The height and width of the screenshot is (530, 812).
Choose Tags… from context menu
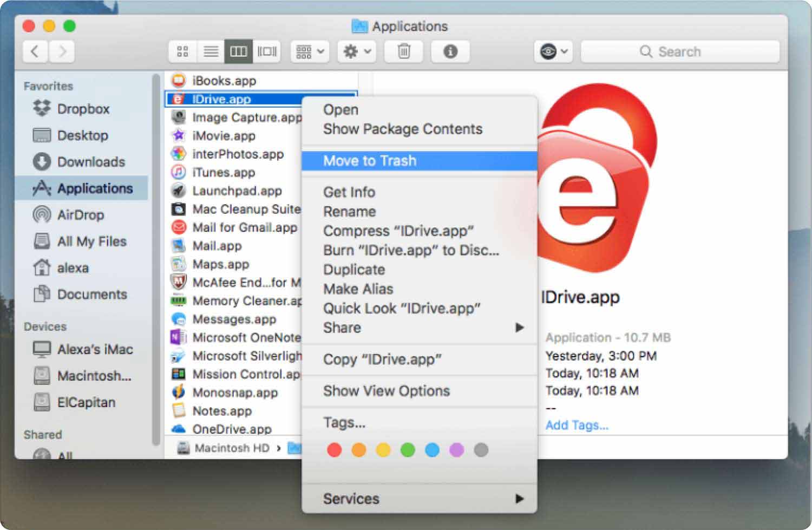click(420, 422)
